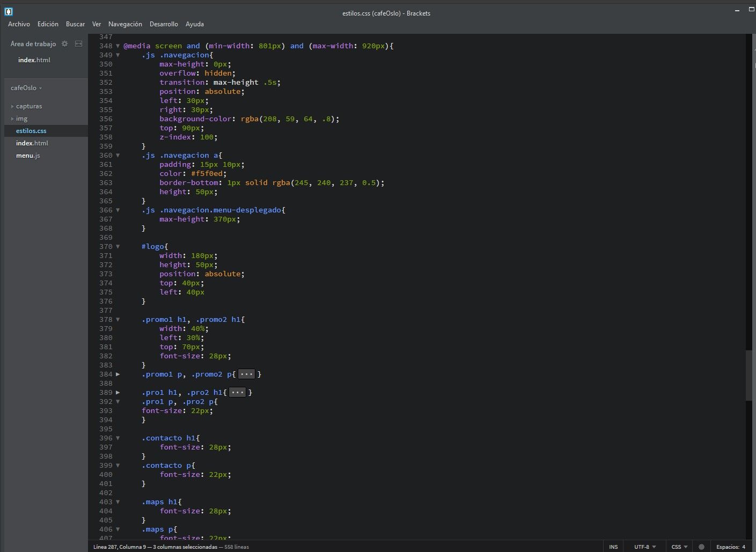
Task: Open the Buscar menu
Action: 75,24
